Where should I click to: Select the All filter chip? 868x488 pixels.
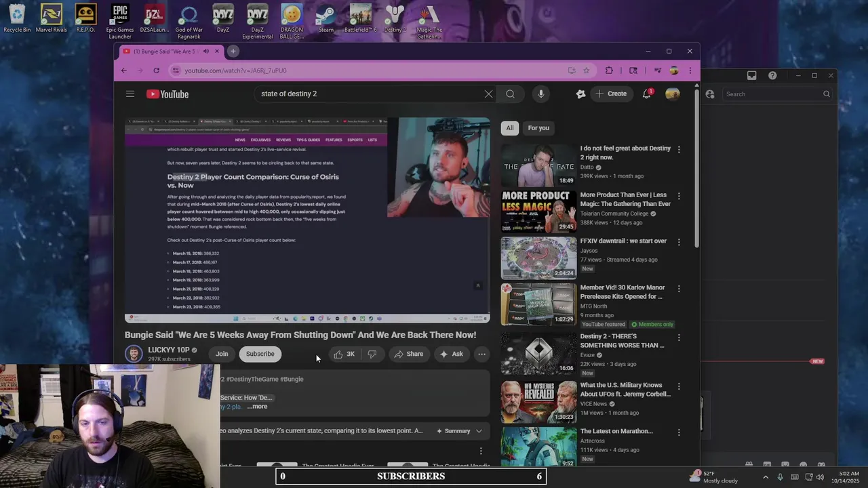click(x=509, y=128)
